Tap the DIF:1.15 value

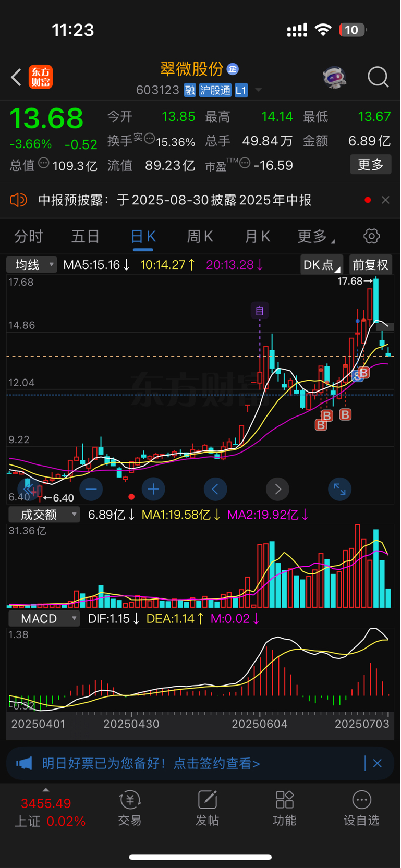point(114,619)
